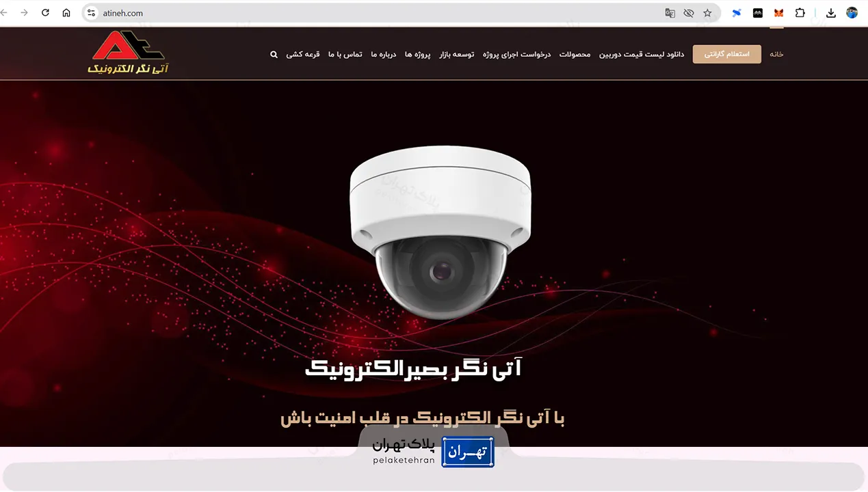The image size is (868, 492).
Task: Open the site information icon beside atineh.com
Action: pyautogui.click(x=92, y=13)
